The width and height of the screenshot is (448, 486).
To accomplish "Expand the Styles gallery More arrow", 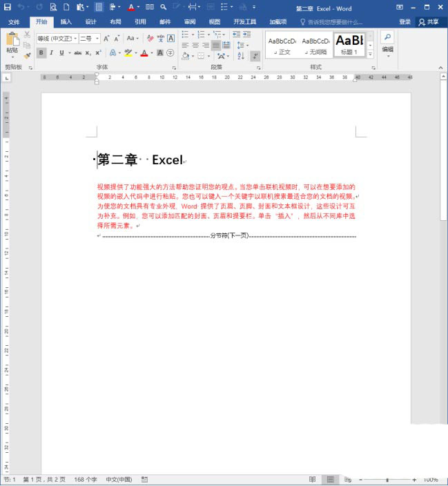I will coord(370,55).
